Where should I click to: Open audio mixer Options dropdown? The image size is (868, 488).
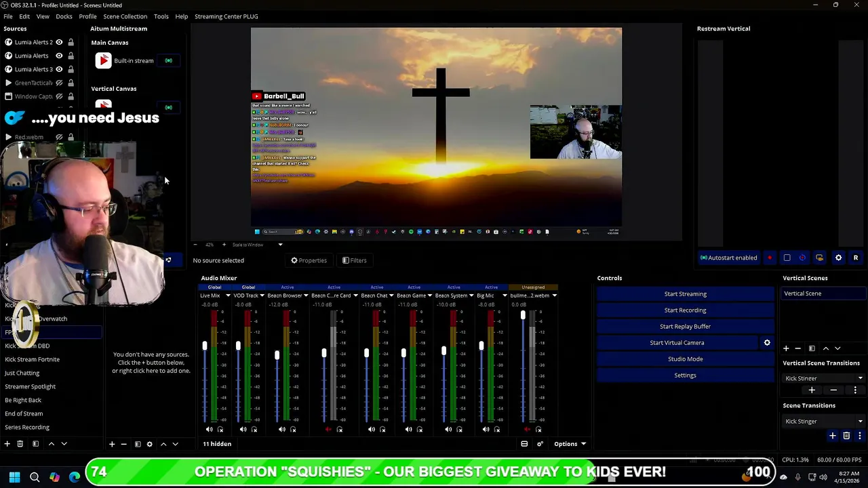pos(570,444)
